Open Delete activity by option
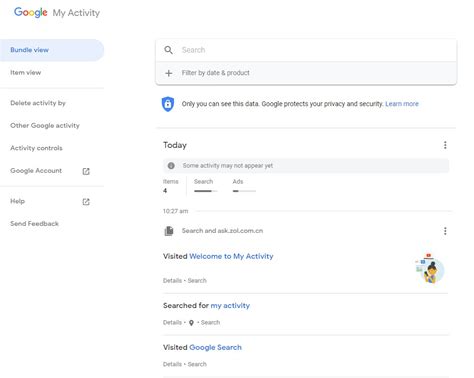Viewport: 474px width, 378px height. 38,103
